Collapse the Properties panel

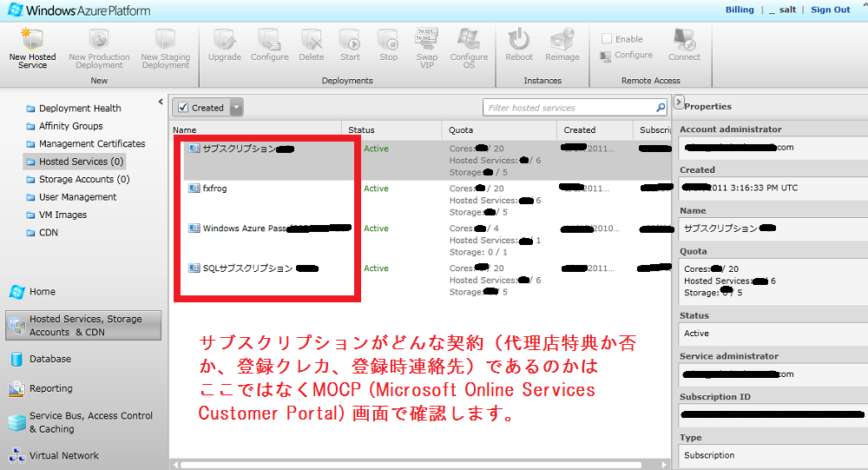click(x=679, y=102)
